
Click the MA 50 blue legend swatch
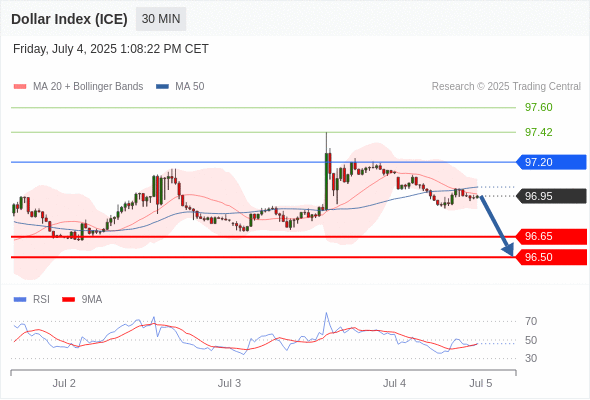pos(162,87)
